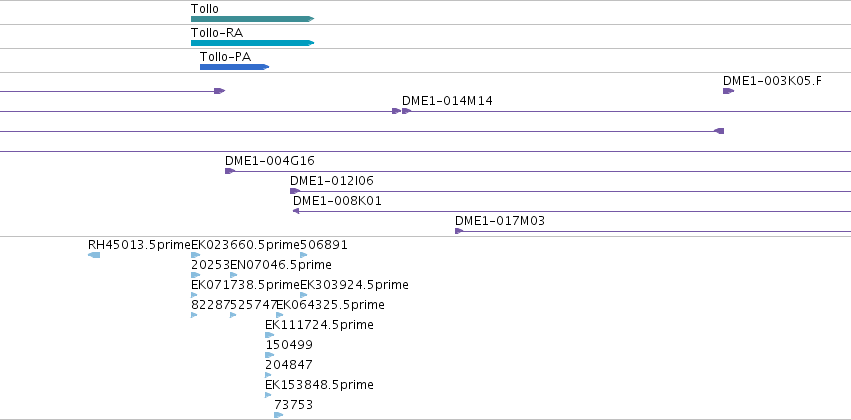Click the Tollo-RA transcript bar
The height and width of the screenshot is (420, 851).
pyautogui.click(x=252, y=43)
